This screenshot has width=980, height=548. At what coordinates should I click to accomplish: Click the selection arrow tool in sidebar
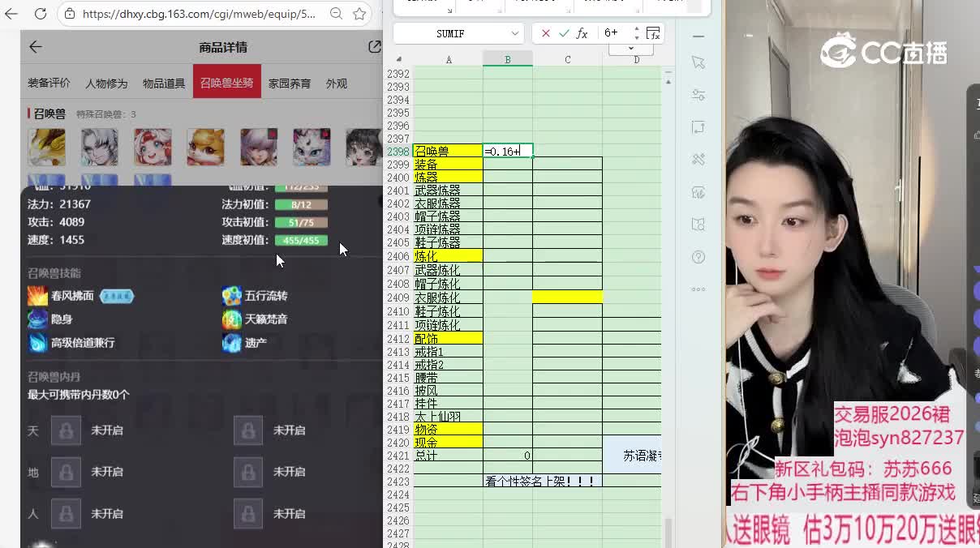[698, 62]
